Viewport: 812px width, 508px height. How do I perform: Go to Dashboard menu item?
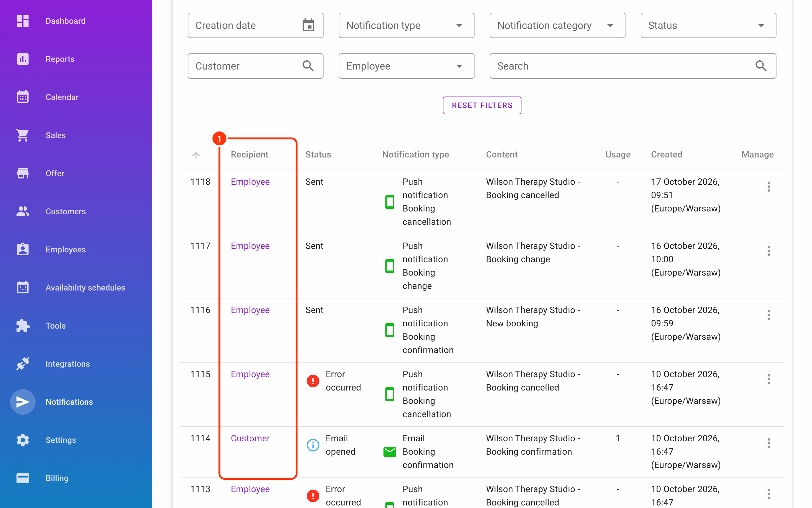coord(65,21)
